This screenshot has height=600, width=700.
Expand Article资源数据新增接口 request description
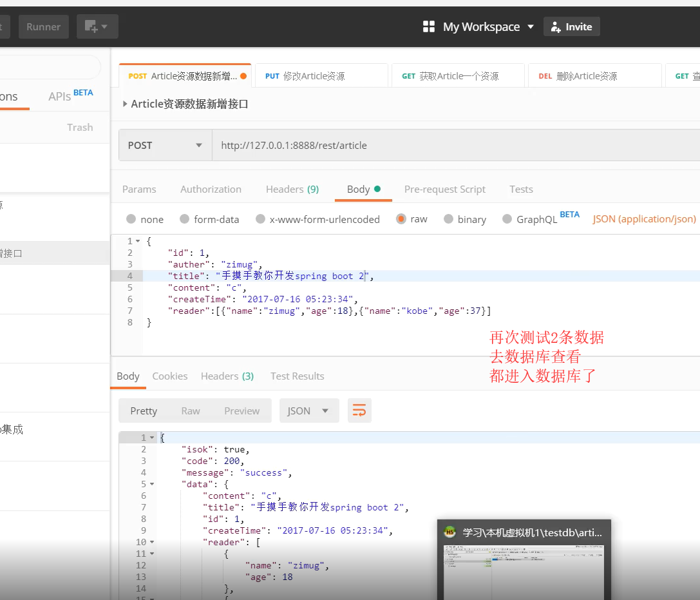[125, 104]
